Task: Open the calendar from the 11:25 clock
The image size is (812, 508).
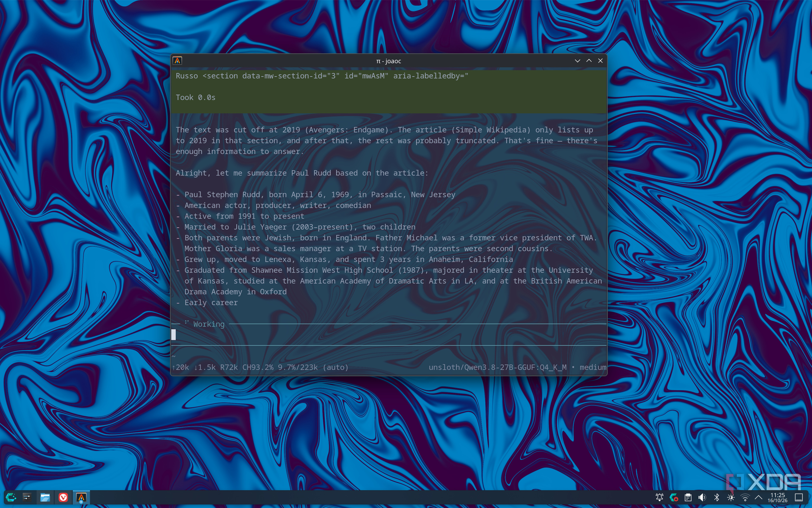Action: click(x=777, y=497)
